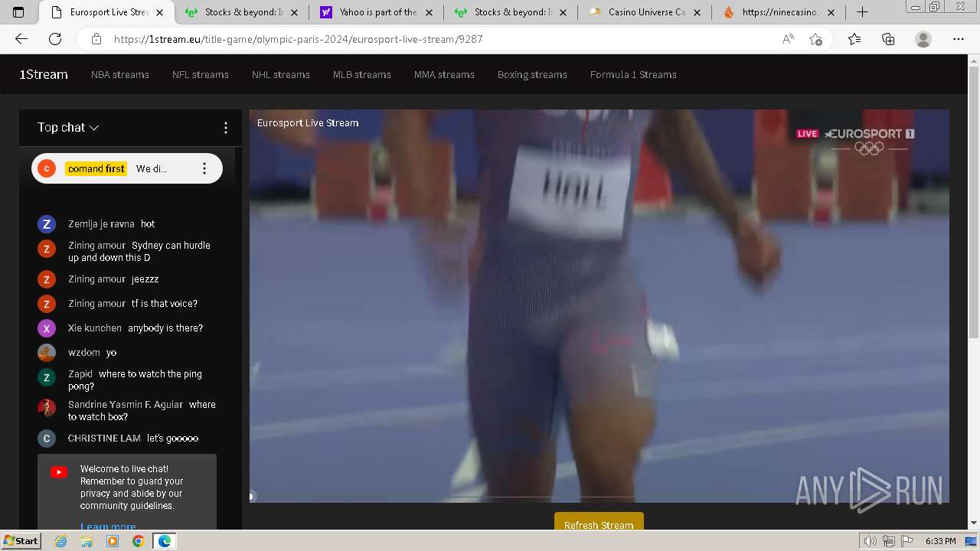
Task: Click the Eurosport live video player
Action: (x=599, y=306)
